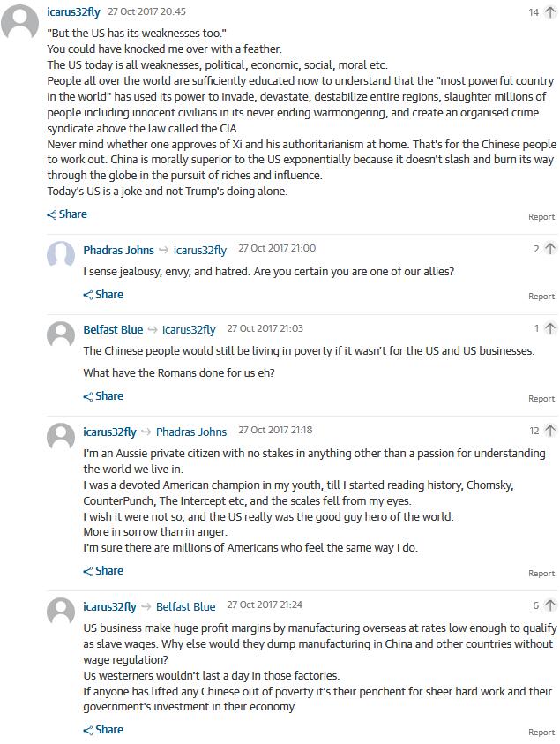Upvote icarus32fly's top comment with 14 recommends
The height and width of the screenshot is (744, 560).
(x=549, y=12)
